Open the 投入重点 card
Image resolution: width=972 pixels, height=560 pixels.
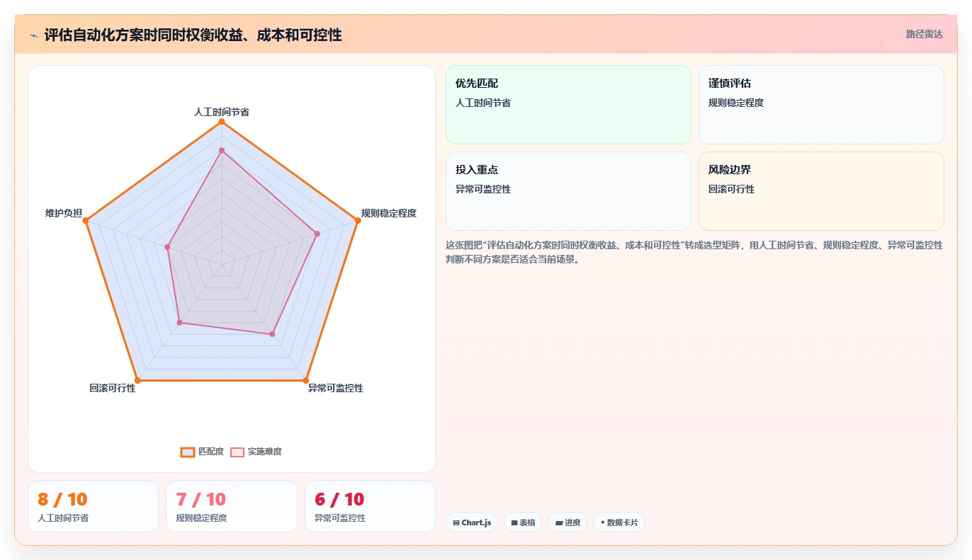click(568, 191)
